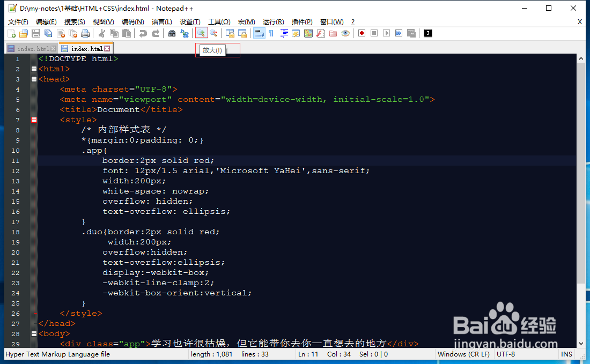Screen dimensions: 590x364
Task: Open the 窗口(W) menu
Action: [x=331, y=22]
